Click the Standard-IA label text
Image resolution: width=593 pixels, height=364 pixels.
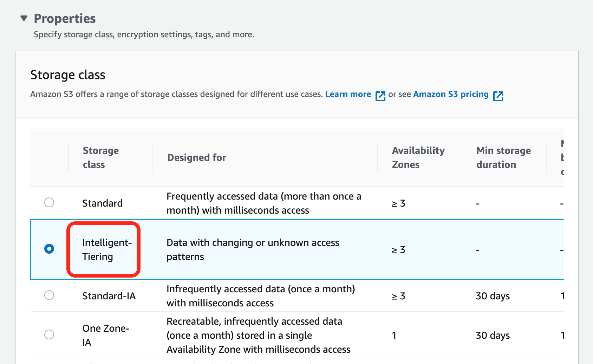click(x=109, y=296)
